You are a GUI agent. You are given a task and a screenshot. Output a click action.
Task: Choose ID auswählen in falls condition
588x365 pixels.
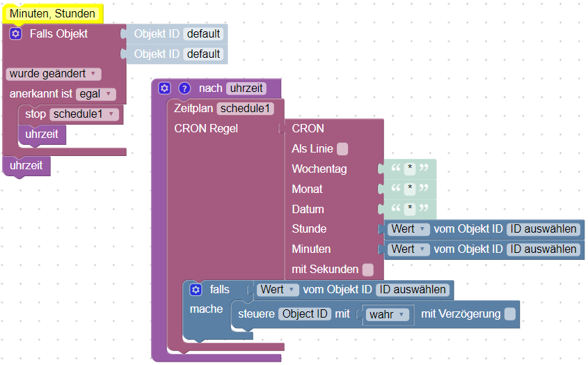coord(413,290)
